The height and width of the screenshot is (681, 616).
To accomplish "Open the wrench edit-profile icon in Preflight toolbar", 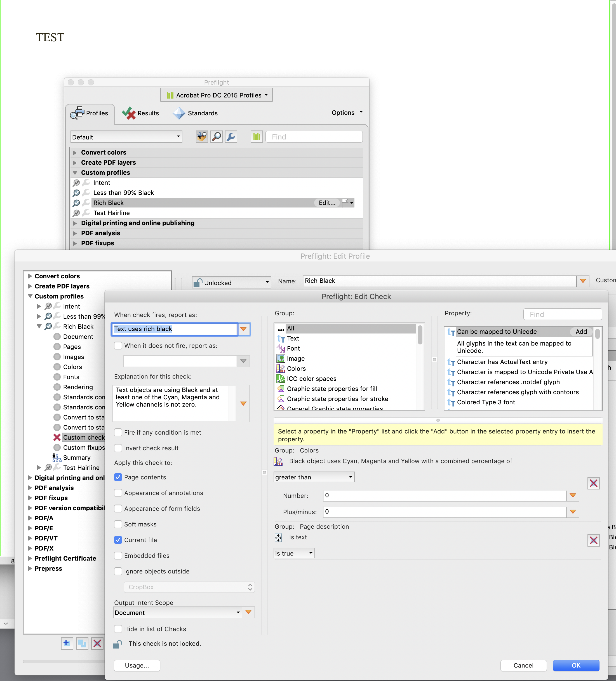I will pyautogui.click(x=231, y=136).
